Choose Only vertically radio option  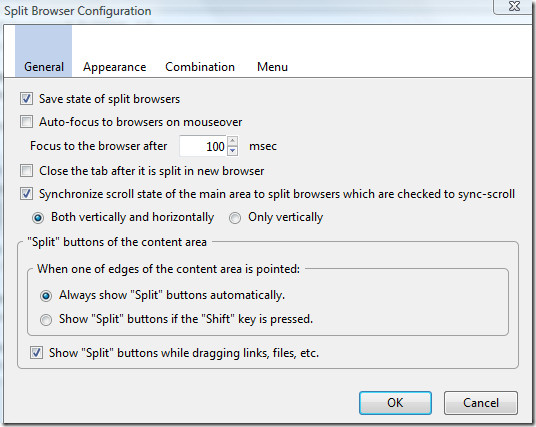(x=235, y=218)
